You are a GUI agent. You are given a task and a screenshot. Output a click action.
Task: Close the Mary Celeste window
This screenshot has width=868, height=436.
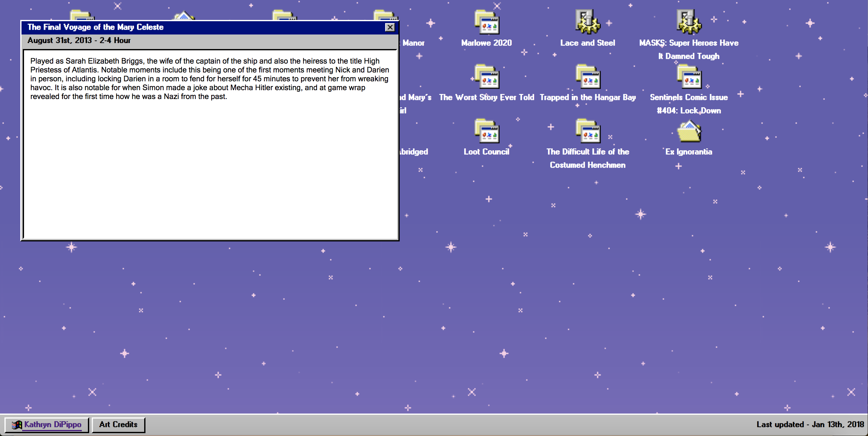[x=390, y=27]
